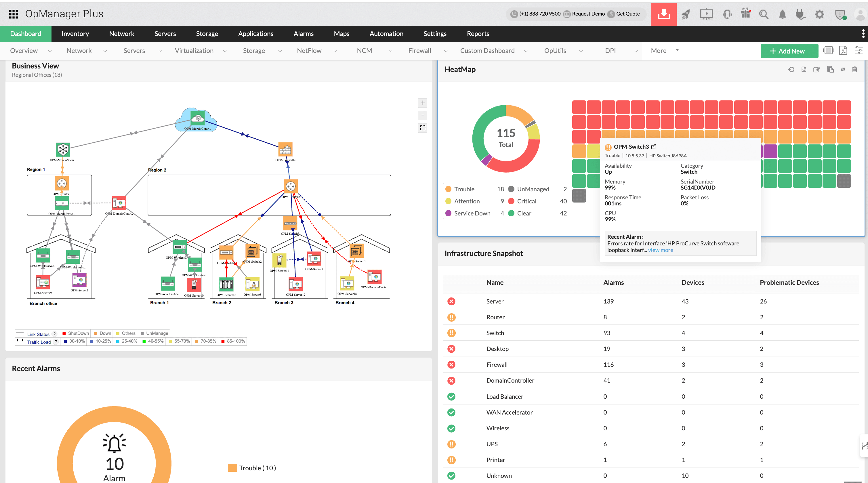Click the Trouble (10) orange swatch
This screenshot has width=868, height=483.
coord(232,468)
